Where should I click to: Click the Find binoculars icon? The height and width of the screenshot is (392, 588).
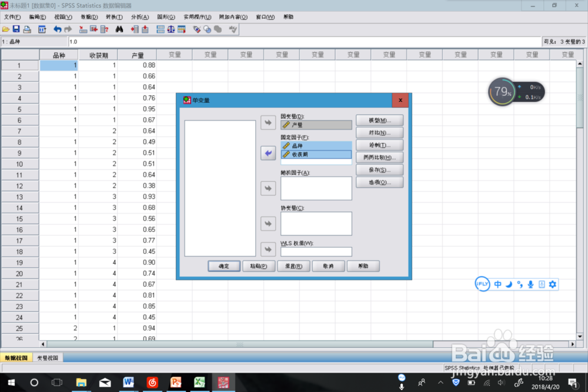click(119, 29)
